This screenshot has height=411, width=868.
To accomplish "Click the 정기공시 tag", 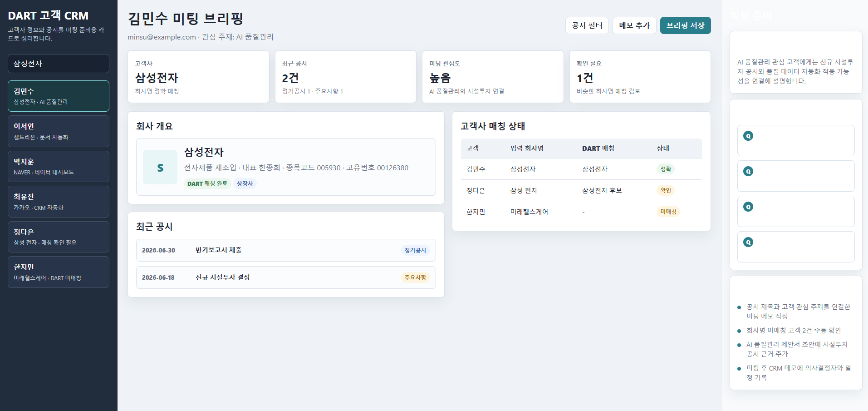I will click(415, 250).
